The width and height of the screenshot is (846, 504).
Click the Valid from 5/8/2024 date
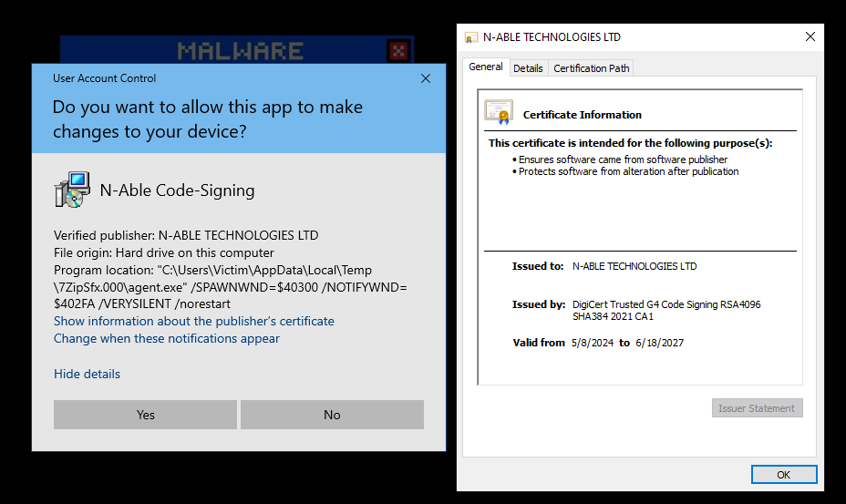(x=593, y=343)
